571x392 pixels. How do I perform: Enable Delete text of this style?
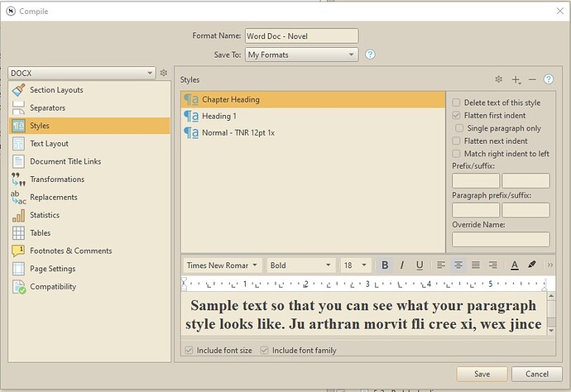457,103
